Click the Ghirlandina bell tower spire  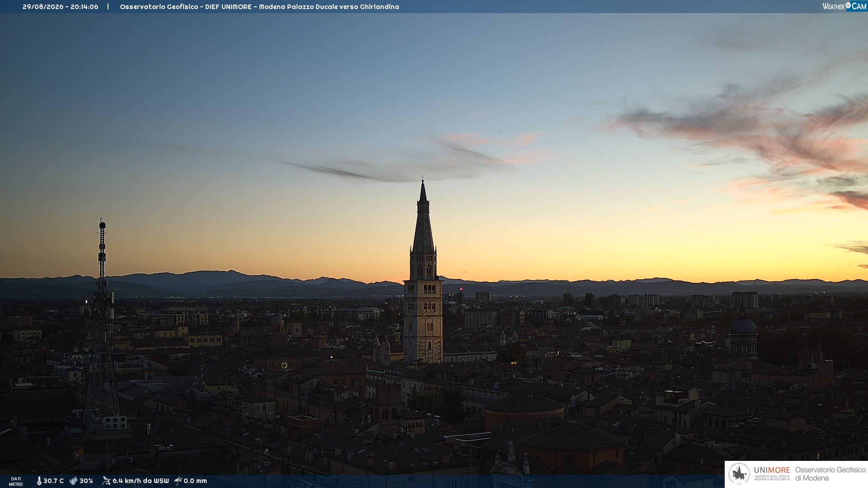(x=423, y=217)
